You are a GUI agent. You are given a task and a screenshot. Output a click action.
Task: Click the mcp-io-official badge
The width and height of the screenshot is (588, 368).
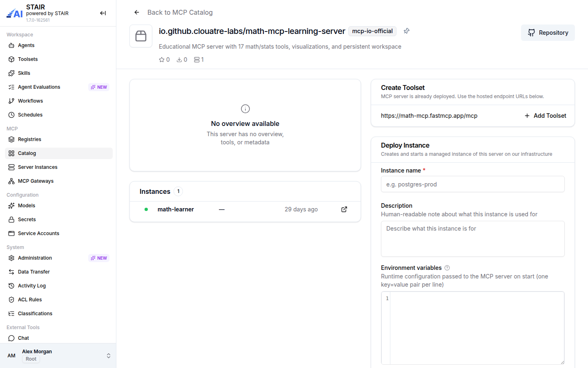click(x=372, y=31)
